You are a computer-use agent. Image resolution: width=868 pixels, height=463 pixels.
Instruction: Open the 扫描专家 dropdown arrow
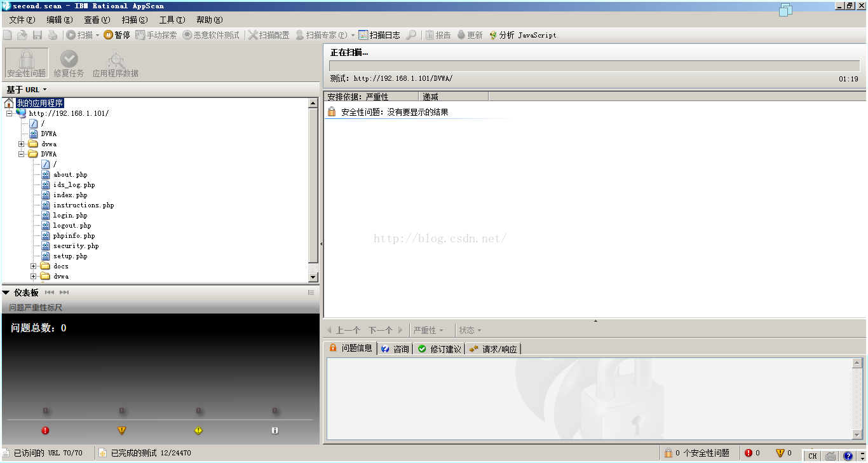click(353, 35)
